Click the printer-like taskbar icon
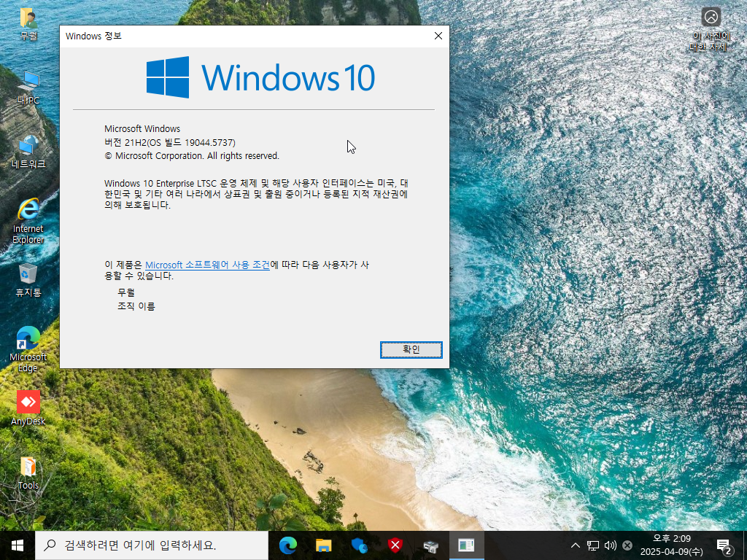The image size is (747, 560). [x=430, y=545]
